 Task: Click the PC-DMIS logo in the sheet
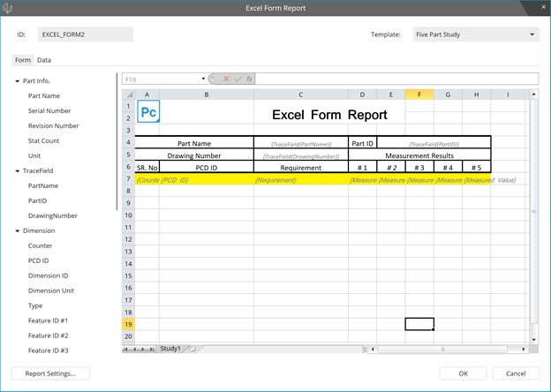click(150, 113)
